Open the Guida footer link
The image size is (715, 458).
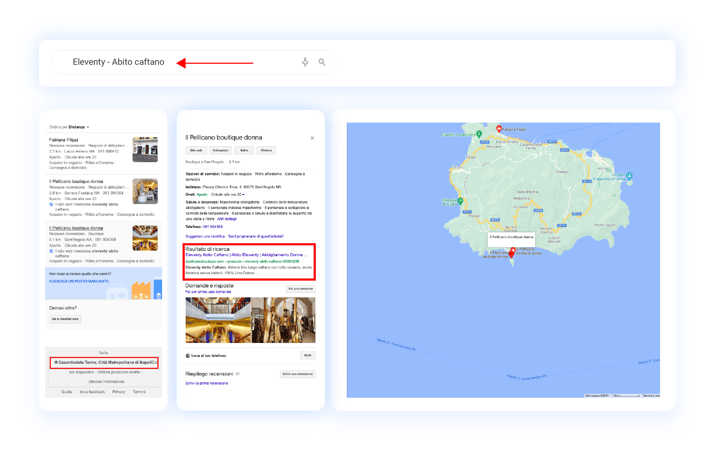(x=67, y=392)
